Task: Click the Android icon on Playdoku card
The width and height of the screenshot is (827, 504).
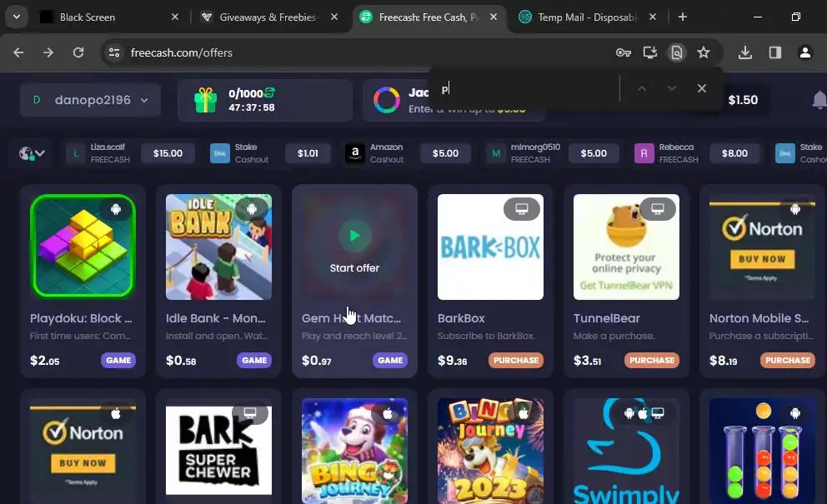Action: [116, 209]
